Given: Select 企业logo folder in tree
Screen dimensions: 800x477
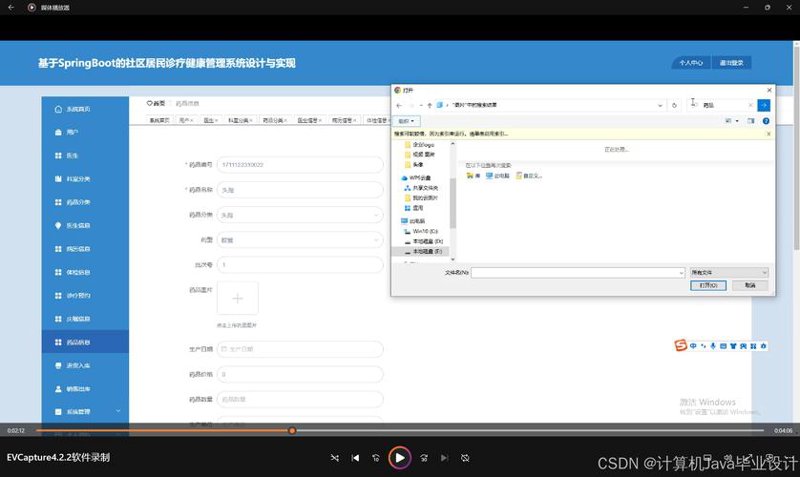Looking at the screenshot, I should (x=419, y=145).
